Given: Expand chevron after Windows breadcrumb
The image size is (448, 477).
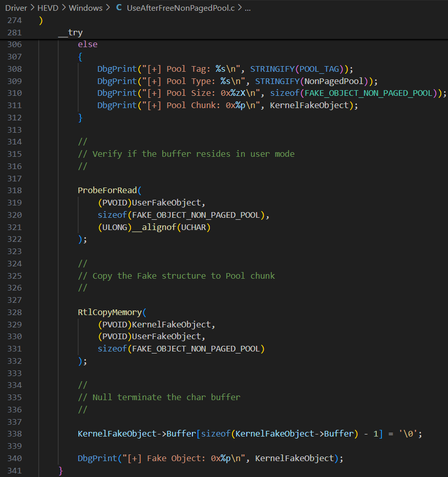Looking at the screenshot, I should pyautogui.click(x=108, y=8).
